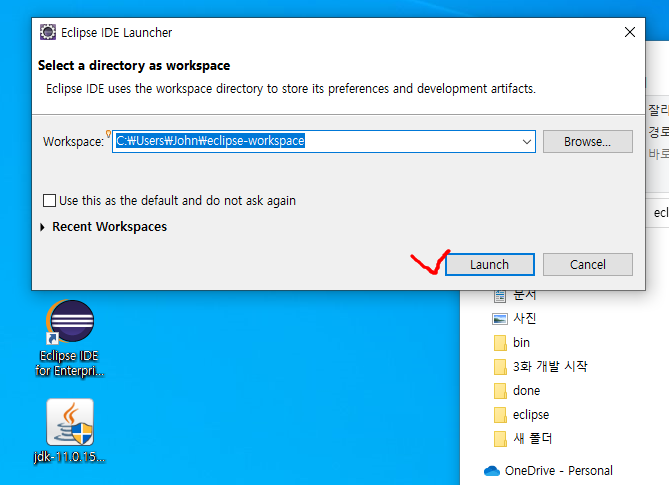The height and width of the screenshot is (485, 669).
Task: Click the 'Workspace:' label
Action: (x=73, y=142)
